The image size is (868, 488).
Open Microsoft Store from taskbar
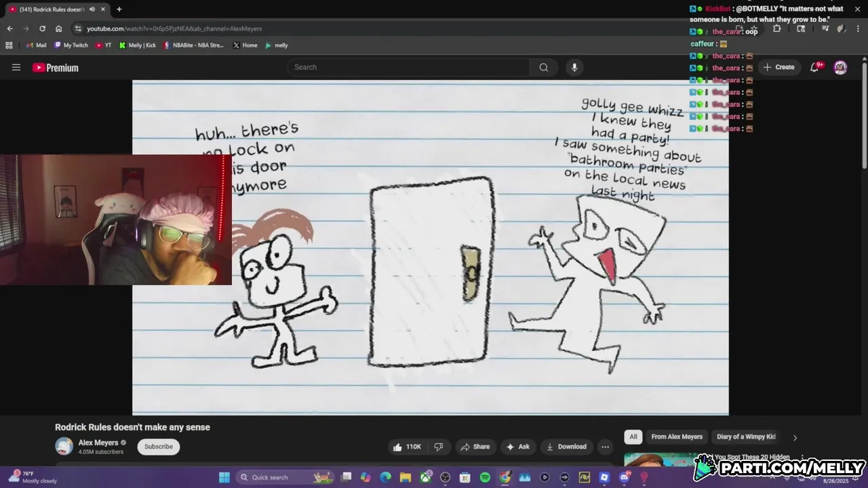tap(465, 477)
